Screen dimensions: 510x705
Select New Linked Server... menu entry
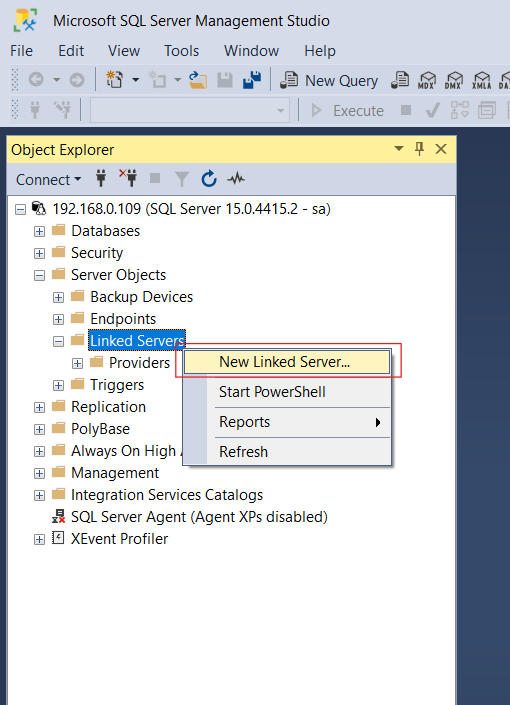pyautogui.click(x=287, y=362)
